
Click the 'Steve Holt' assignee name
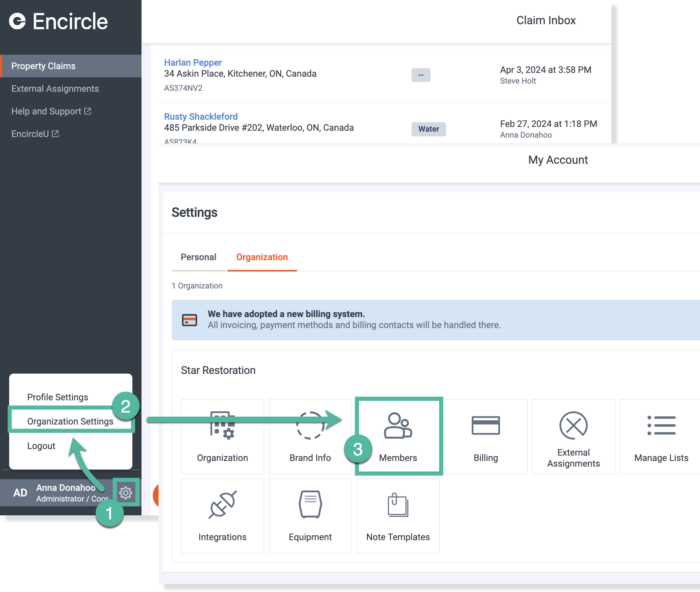pos(518,81)
